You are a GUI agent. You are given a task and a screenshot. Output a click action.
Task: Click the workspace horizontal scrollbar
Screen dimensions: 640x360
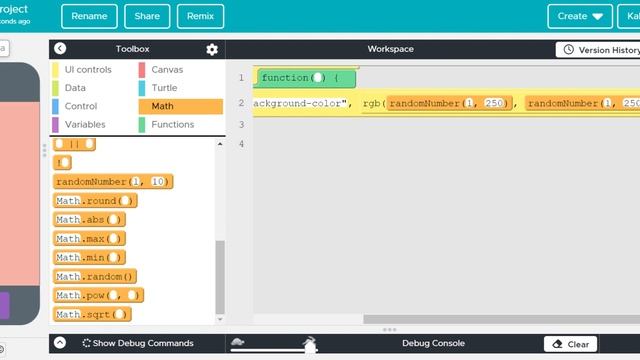(x=502, y=319)
